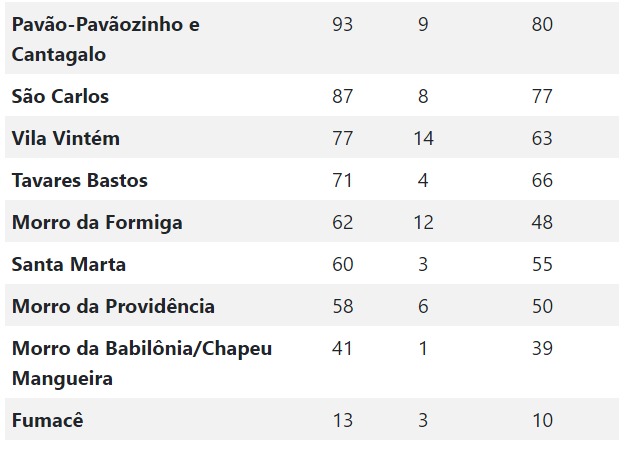Select the value 80 in the Pavão-Pavãozinho row
The height and width of the screenshot is (455, 630).
tap(542, 25)
